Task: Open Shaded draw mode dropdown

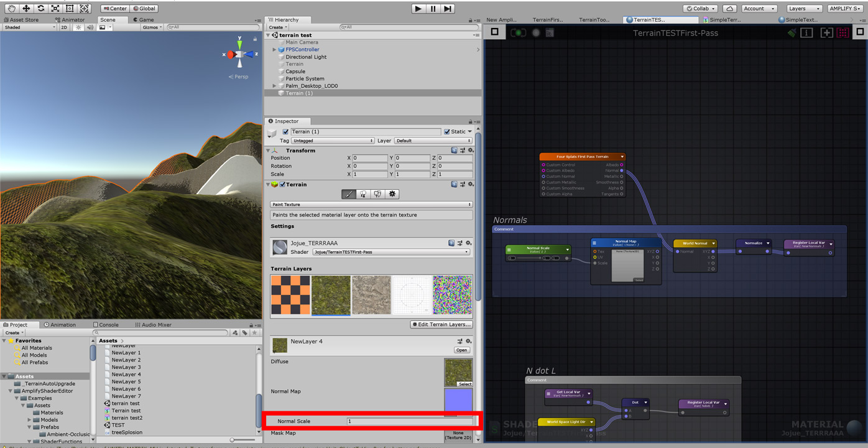Action: coord(29,27)
